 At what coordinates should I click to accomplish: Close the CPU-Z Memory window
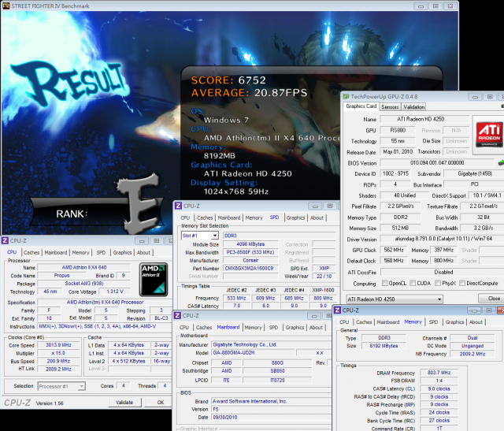501,310
